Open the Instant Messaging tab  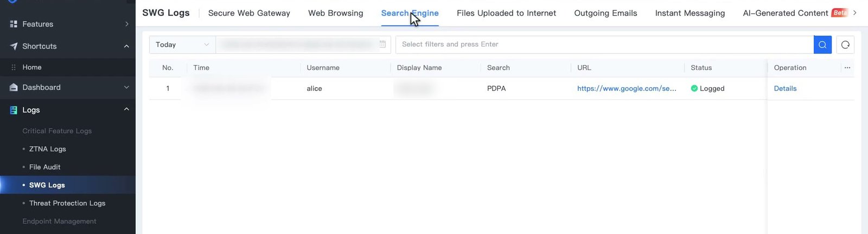tap(690, 13)
